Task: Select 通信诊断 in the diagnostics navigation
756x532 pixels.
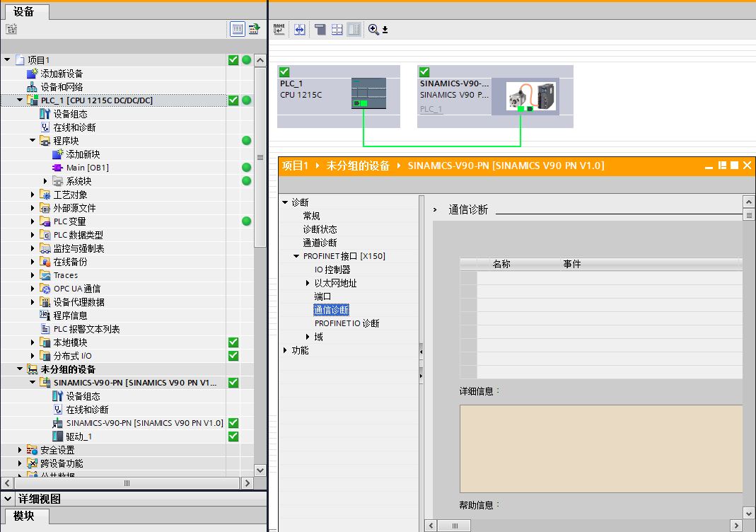Action: pos(331,310)
